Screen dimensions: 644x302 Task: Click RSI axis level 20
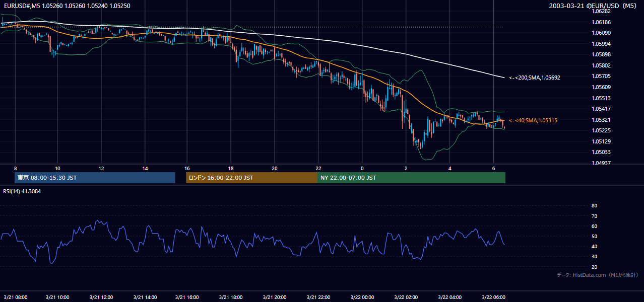[594, 267]
